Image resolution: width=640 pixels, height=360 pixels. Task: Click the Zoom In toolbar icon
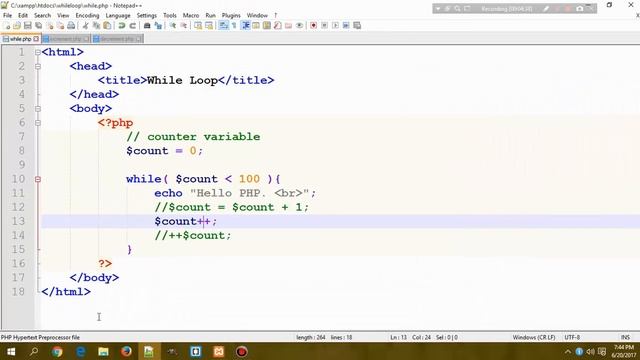173,26
